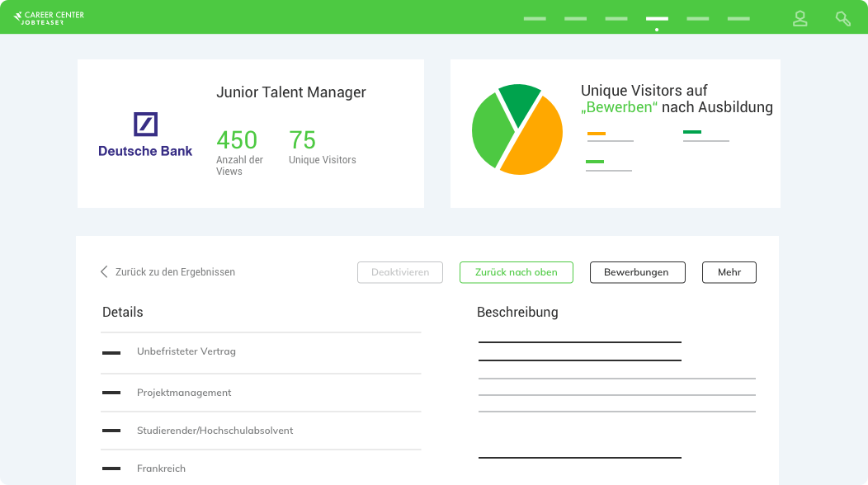Click the Zurück nach oben button
The width and height of the screenshot is (868, 485).
(x=516, y=272)
